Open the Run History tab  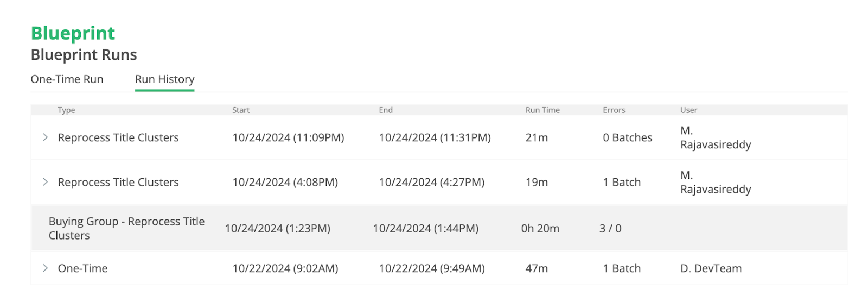tap(164, 79)
